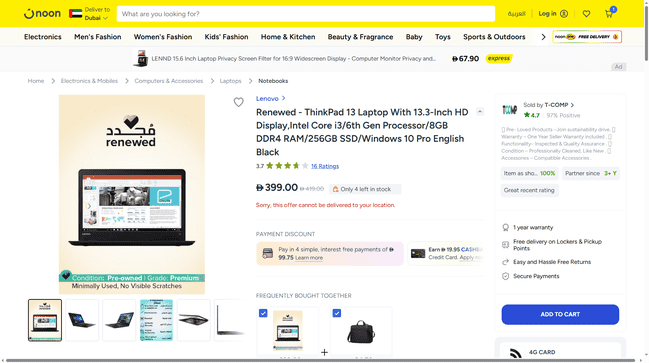Screen dimensions: 649x363
Task: Go to Home breadcrumb
Action: (36, 81)
